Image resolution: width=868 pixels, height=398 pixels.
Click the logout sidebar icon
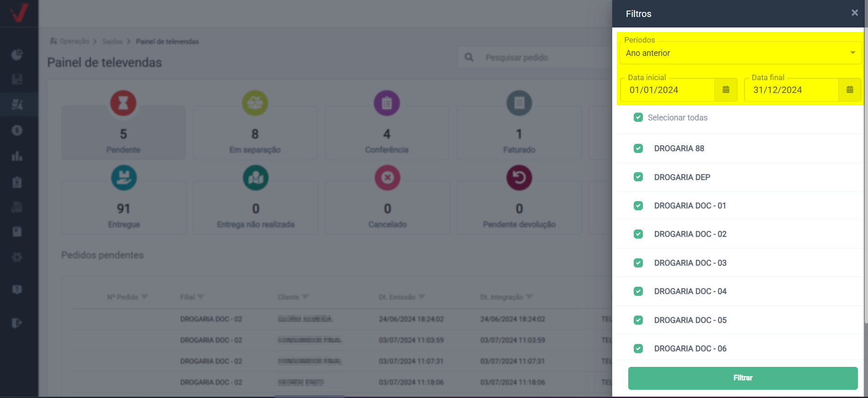coord(17,323)
